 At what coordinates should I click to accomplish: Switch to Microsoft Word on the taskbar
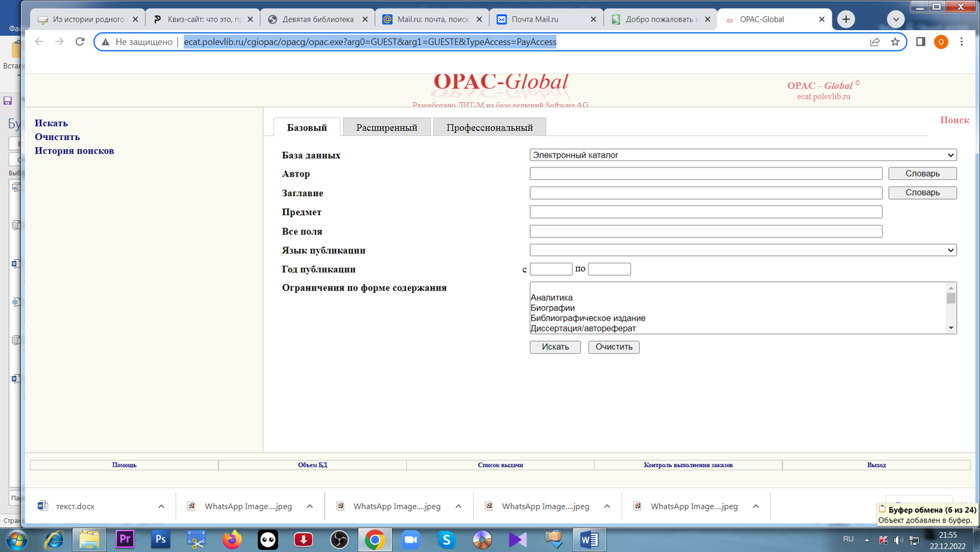pos(589,539)
